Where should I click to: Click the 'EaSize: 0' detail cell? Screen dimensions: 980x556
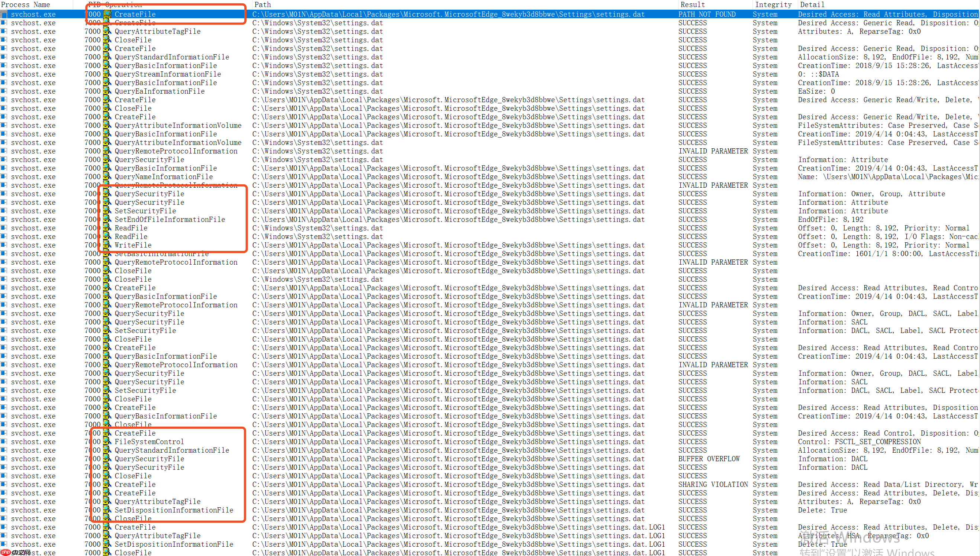click(816, 91)
